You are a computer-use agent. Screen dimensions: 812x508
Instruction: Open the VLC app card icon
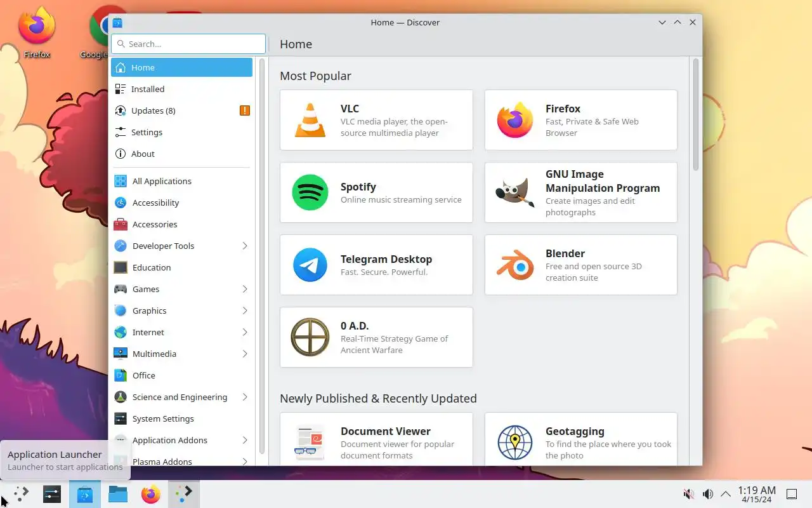(x=310, y=120)
